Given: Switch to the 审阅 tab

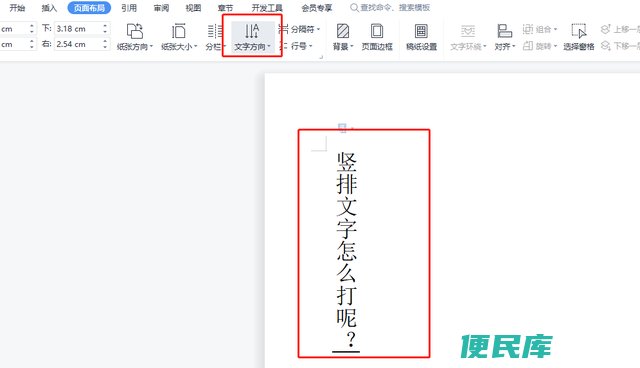Looking at the screenshot, I should (x=161, y=8).
